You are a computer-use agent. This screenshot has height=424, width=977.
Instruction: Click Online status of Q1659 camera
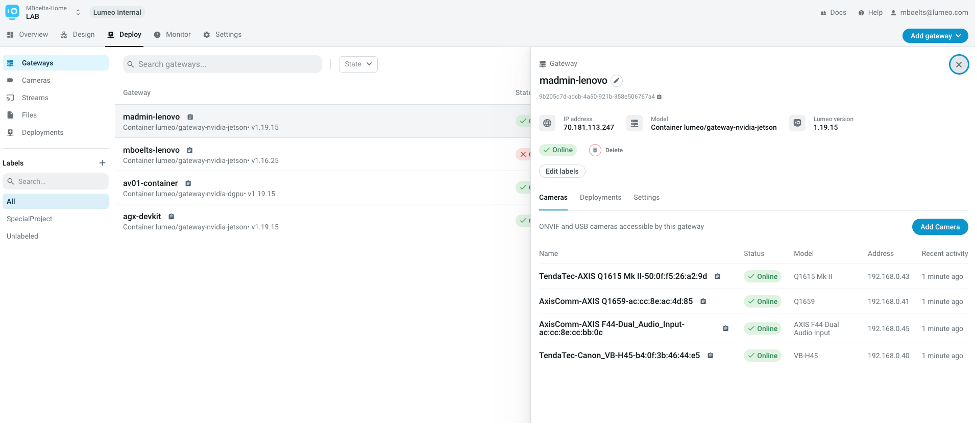[x=762, y=301]
